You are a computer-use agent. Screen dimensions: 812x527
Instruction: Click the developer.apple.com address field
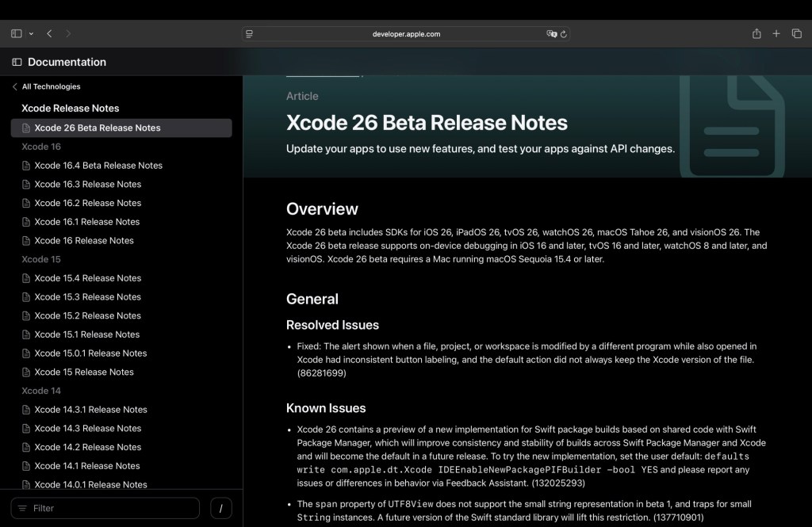pyautogui.click(x=406, y=34)
